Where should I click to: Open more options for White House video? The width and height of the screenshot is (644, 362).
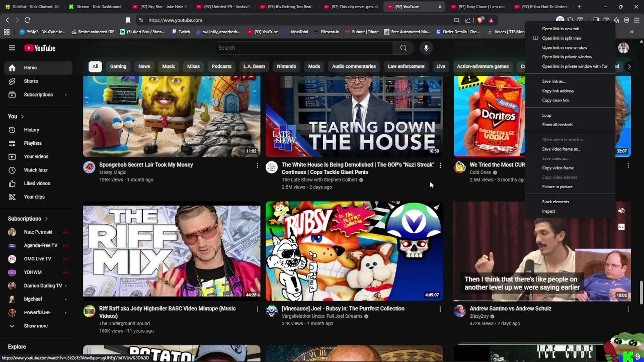pos(440,165)
